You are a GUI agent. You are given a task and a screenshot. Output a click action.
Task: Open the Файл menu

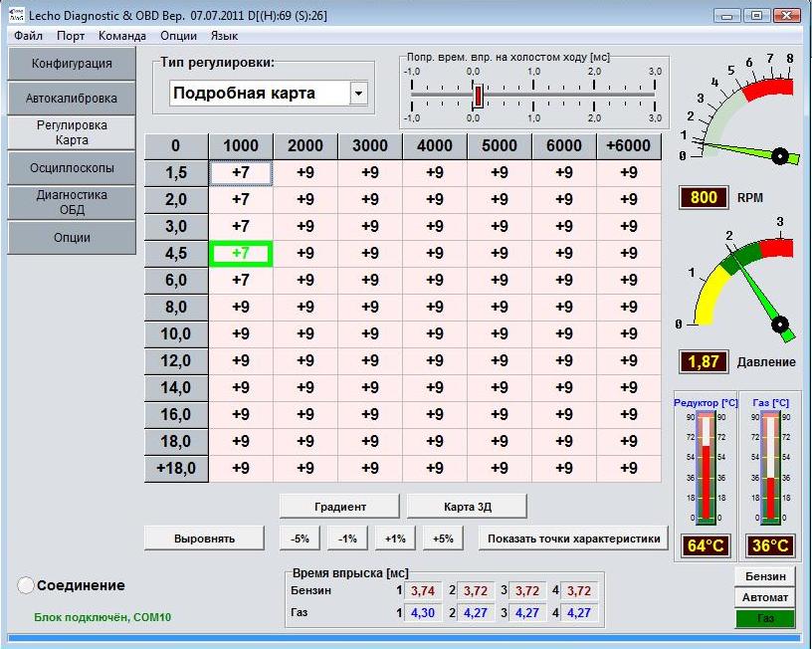(29, 35)
